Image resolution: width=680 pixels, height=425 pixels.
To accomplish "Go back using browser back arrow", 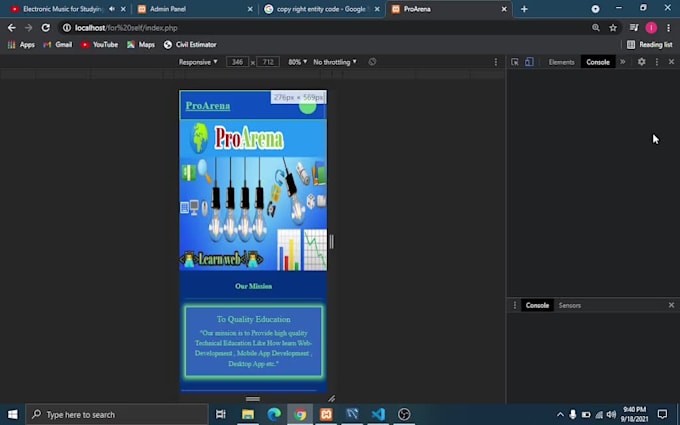I will 12,28.
